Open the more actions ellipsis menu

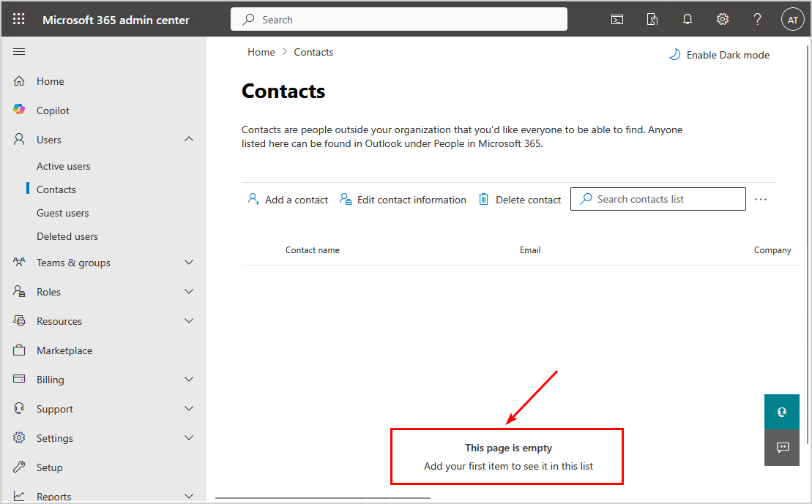pos(761,199)
